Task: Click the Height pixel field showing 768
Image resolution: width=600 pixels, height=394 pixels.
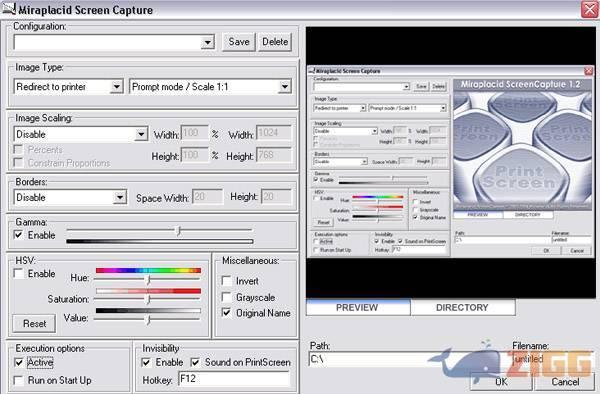Action: [274, 155]
